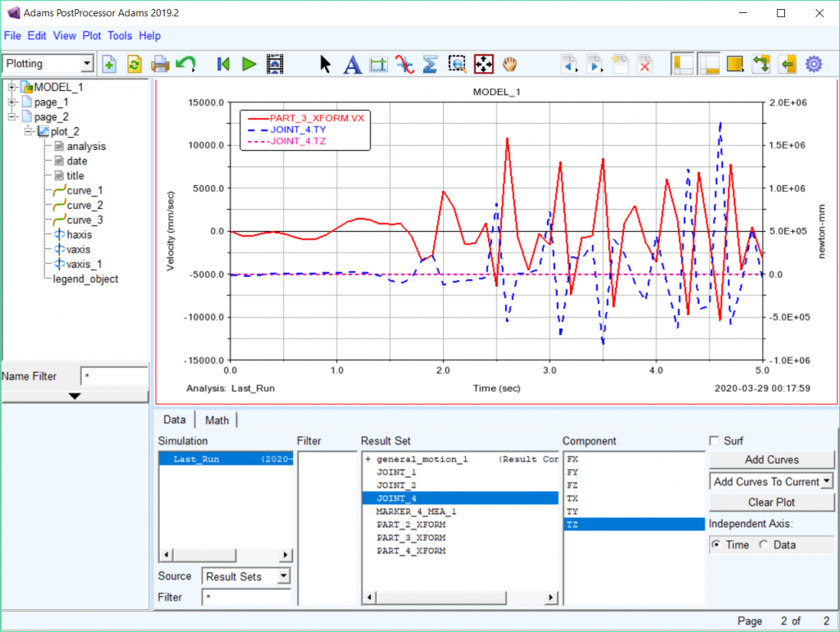
Task: Expand the MODEL_1 tree node
Action: coord(11,87)
